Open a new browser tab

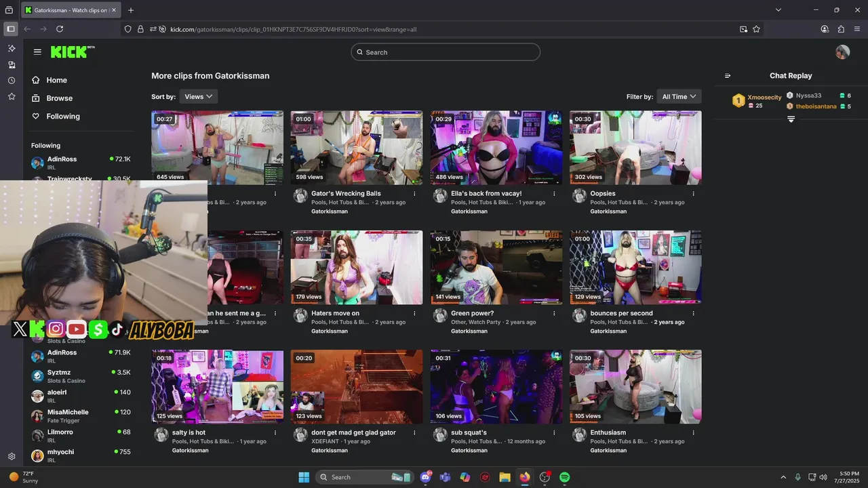tap(131, 10)
